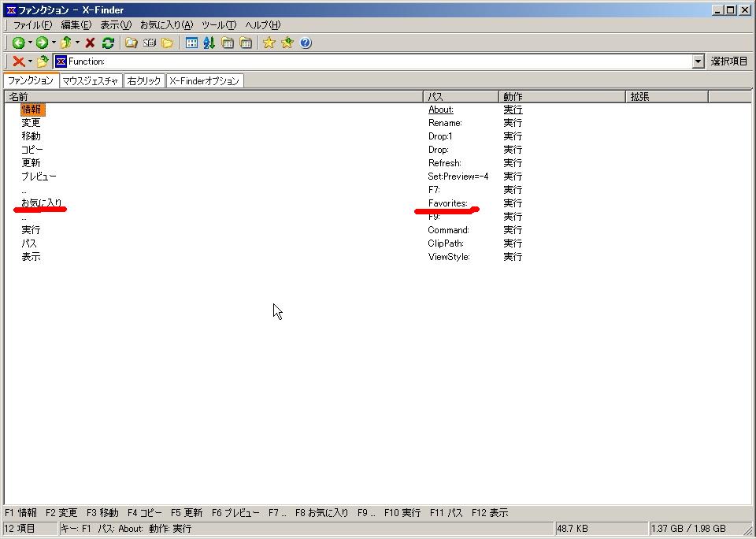This screenshot has width=756, height=539.
Task: Open the ヘルプ(H) menu
Action: pyautogui.click(x=263, y=25)
